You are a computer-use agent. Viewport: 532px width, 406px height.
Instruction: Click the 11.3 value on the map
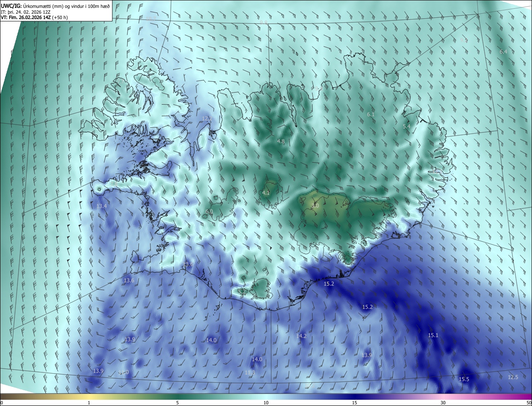(249, 373)
